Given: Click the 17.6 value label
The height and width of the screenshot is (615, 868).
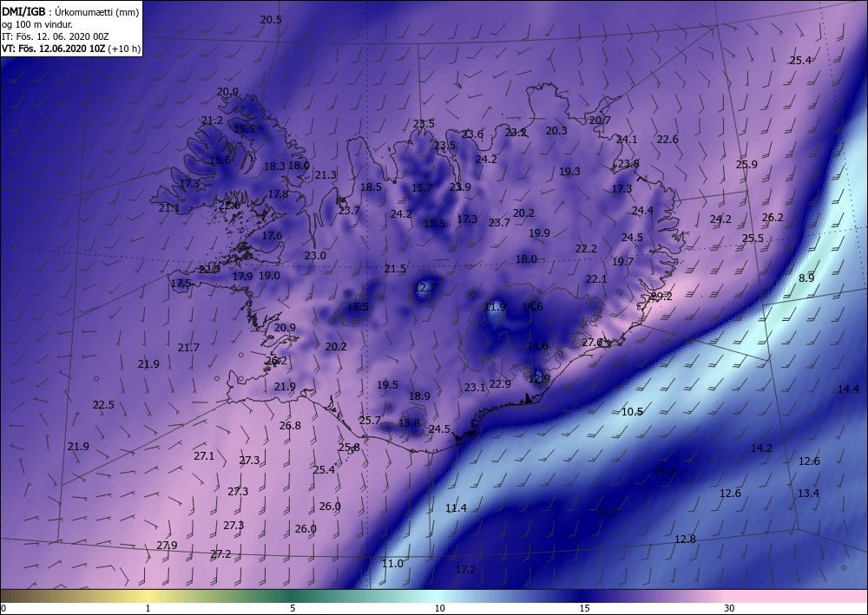Looking at the screenshot, I should click(x=272, y=235).
